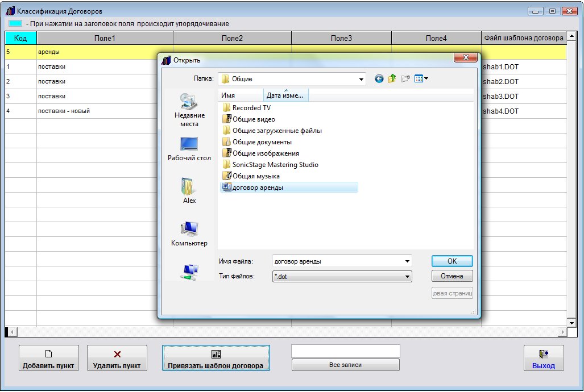584x392 pixels.
Task: Select the договор аренды file
Action: (258, 187)
